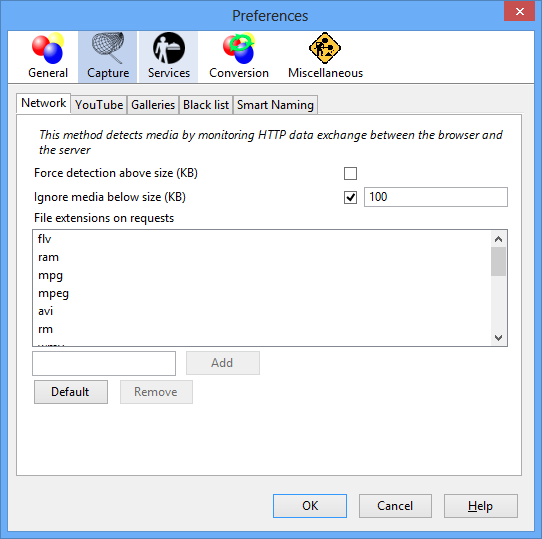Click the extensions list scrollbar thumb
542x539 pixels.
pos(498,261)
